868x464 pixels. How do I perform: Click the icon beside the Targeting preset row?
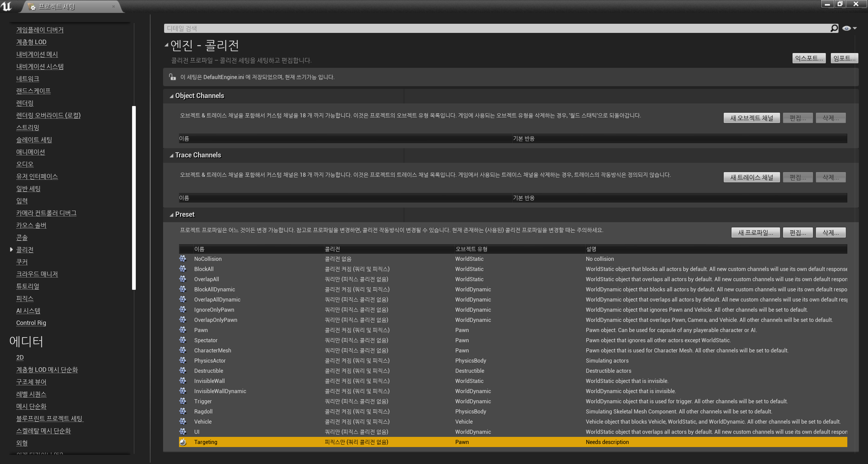[x=183, y=442]
